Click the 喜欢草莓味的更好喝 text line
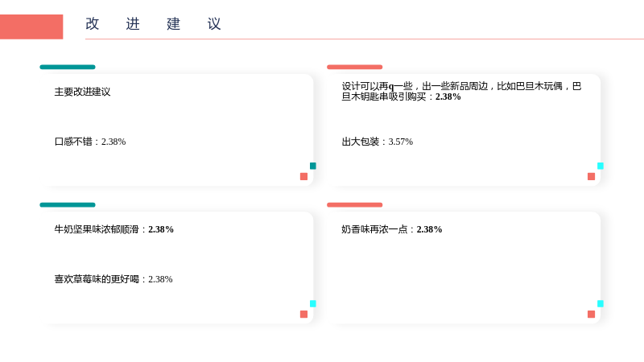 [114, 279]
